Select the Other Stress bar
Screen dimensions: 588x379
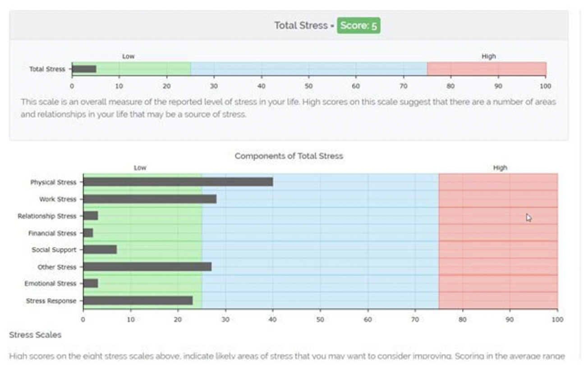(x=147, y=267)
